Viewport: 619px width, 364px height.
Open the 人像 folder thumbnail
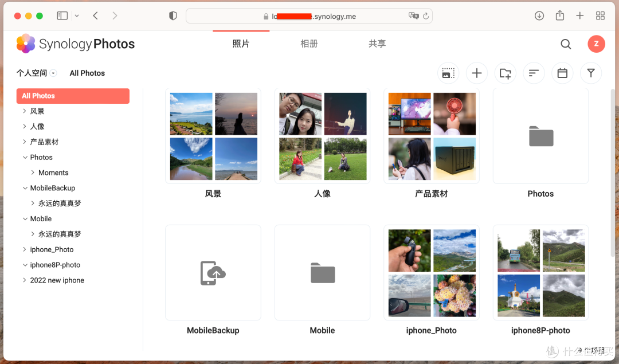tap(322, 136)
